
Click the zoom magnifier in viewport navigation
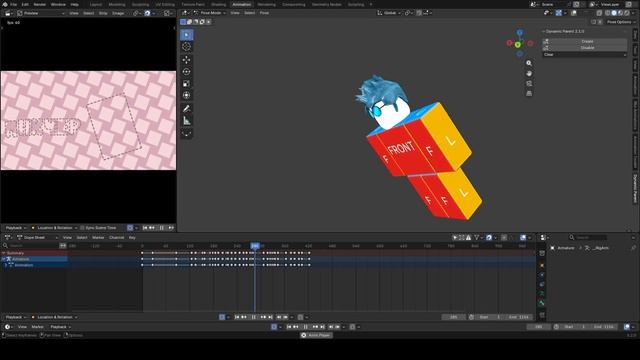tap(529, 63)
